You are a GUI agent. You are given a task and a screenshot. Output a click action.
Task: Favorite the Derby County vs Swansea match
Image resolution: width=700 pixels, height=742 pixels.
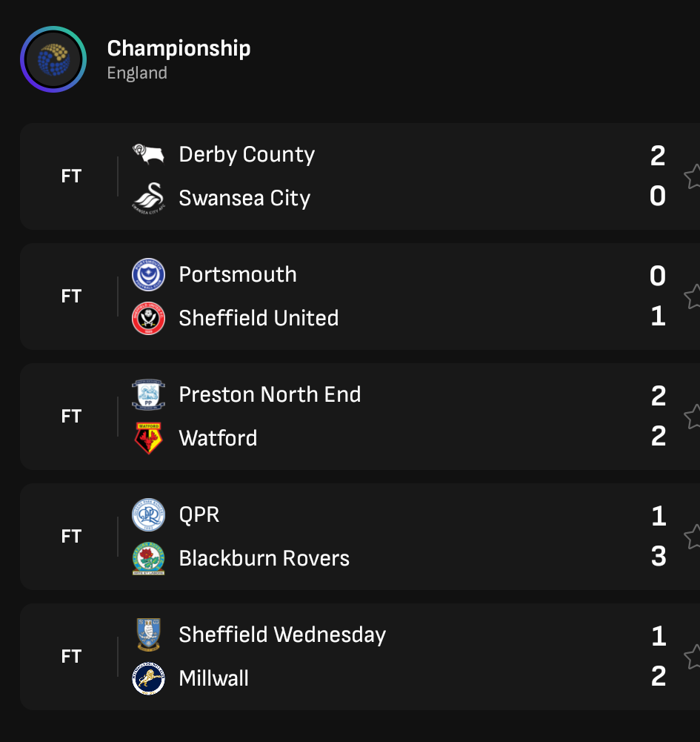tap(693, 176)
